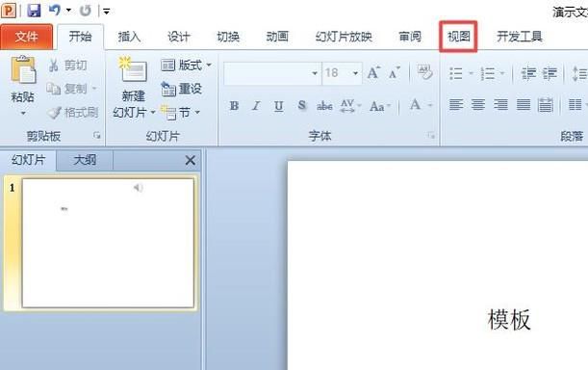Image resolution: width=588 pixels, height=370 pixels.
Task: Toggle justify text alignment
Action: click(524, 104)
